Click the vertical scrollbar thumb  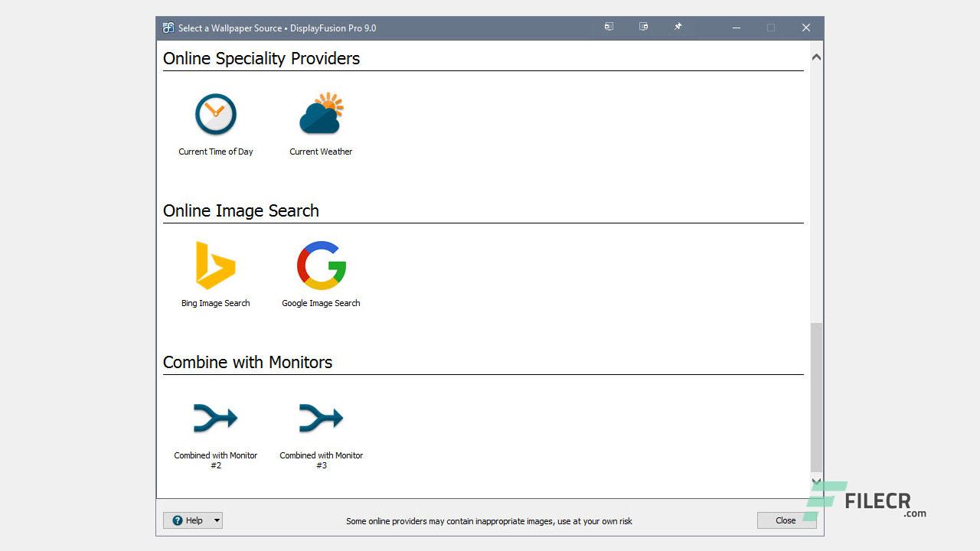pyautogui.click(x=816, y=397)
